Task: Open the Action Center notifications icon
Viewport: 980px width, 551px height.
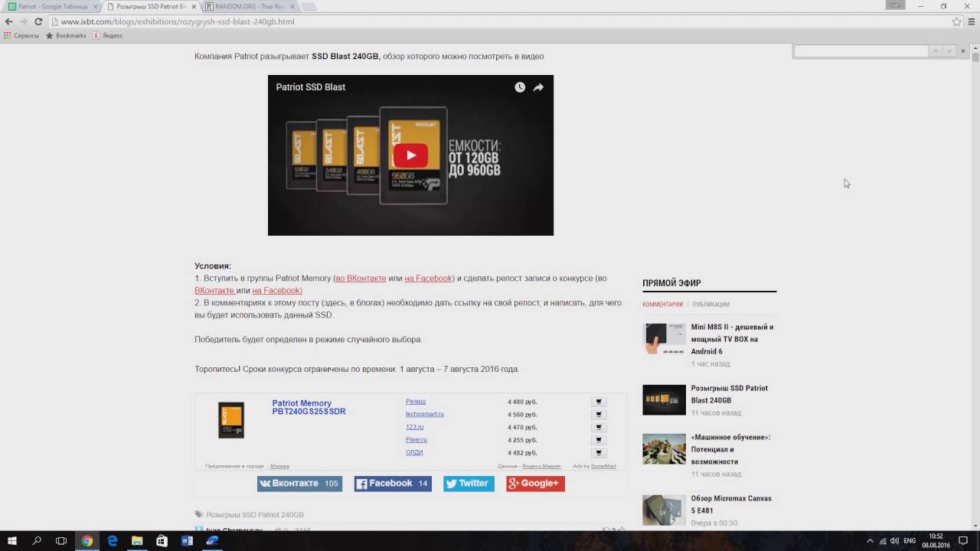Action: [x=963, y=540]
